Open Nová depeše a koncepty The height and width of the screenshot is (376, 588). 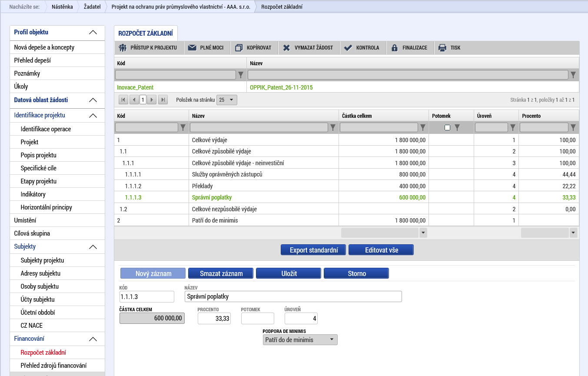point(57,47)
